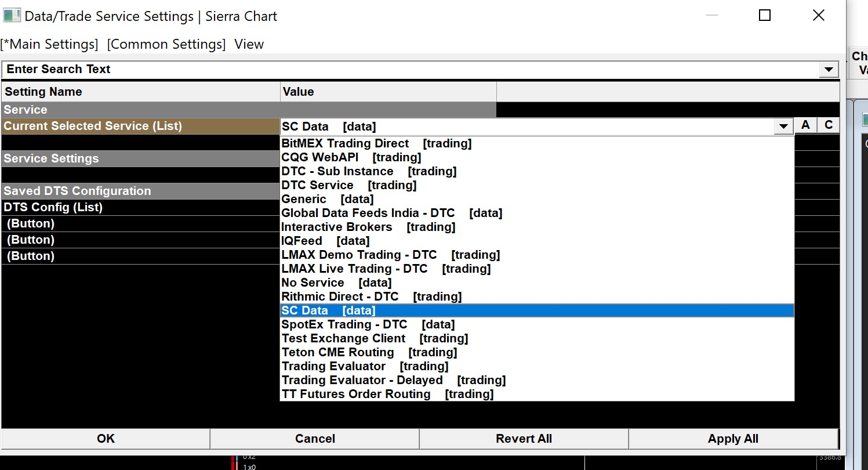Click the Value column header

point(388,92)
